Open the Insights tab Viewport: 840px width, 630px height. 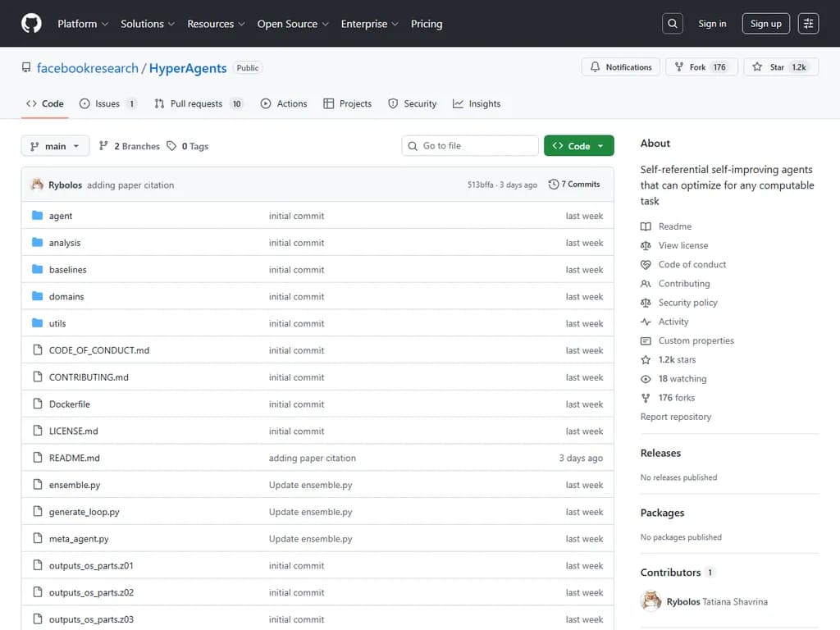tap(477, 104)
